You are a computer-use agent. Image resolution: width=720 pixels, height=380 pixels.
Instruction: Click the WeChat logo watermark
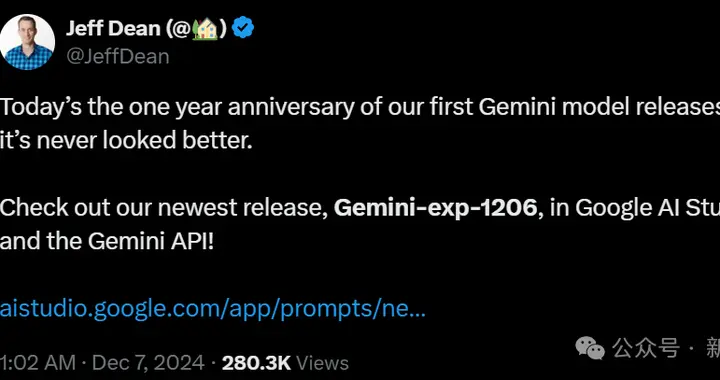pyautogui.click(x=590, y=348)
